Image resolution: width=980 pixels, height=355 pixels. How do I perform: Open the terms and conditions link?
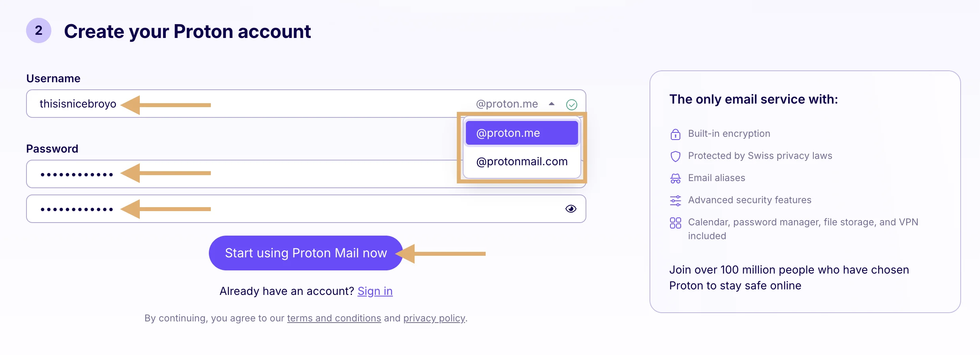point(334,318)
